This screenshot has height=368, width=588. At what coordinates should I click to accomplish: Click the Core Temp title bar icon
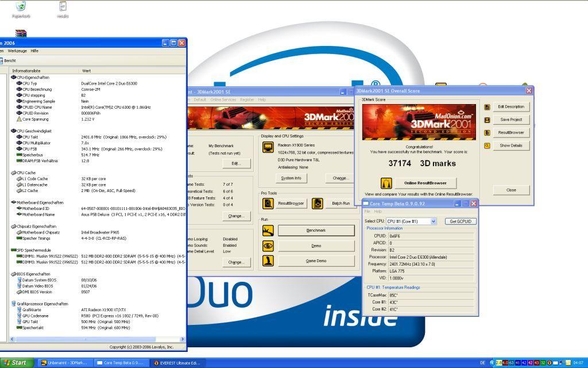[366, 204]
